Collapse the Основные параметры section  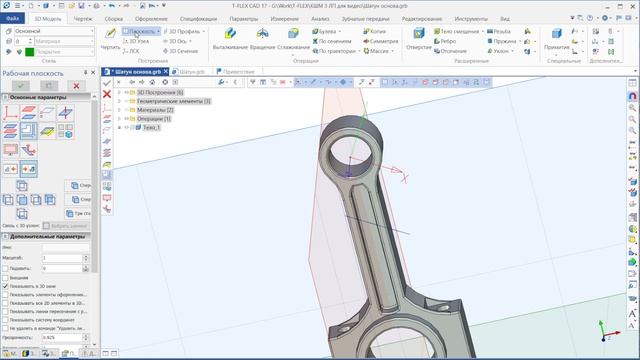(x=5, y=97)
